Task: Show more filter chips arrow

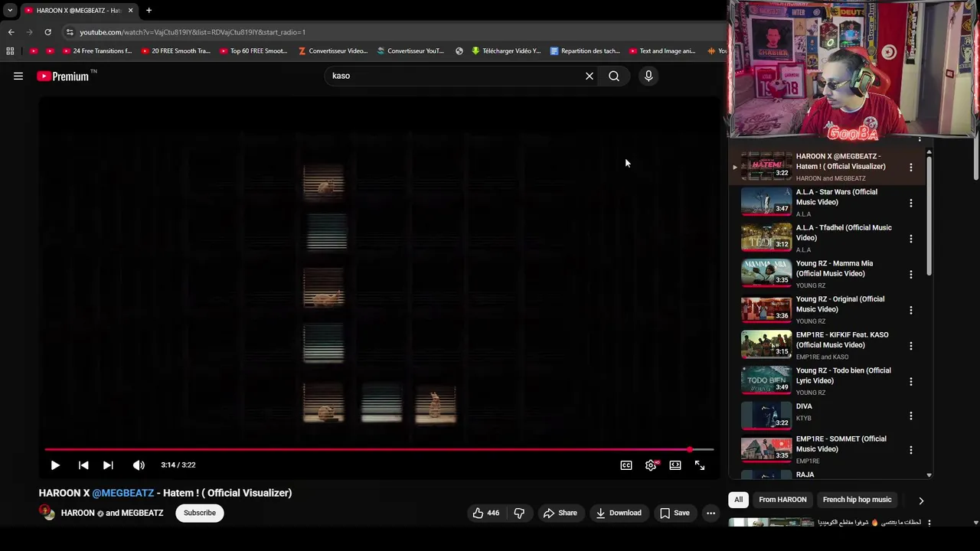Action: [x=921, y=500]
